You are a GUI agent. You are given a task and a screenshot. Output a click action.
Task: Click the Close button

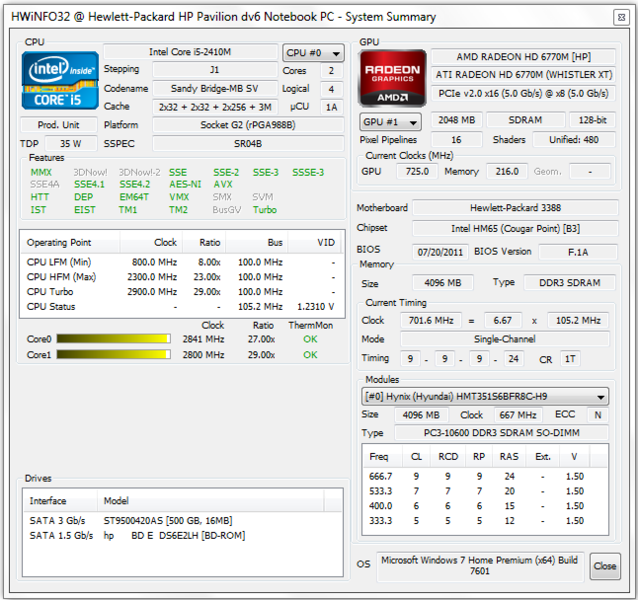click(x=605, y=566)
